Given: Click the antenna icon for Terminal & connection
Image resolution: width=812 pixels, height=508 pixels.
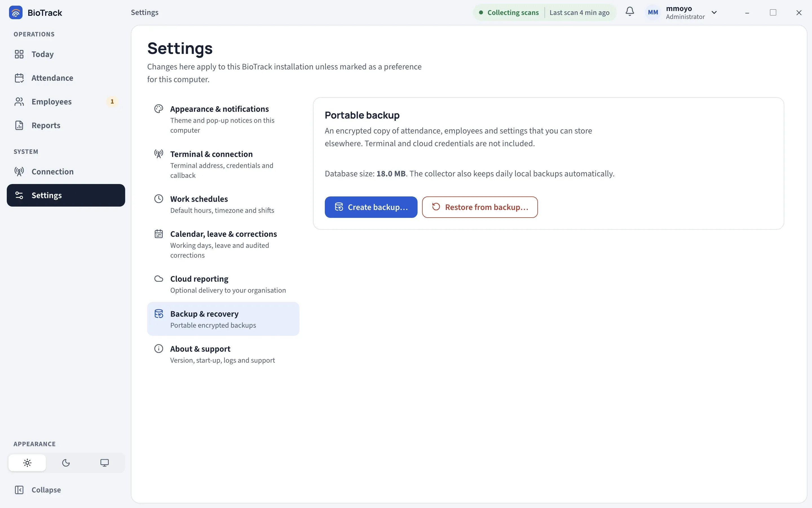Looking at the screenshot, I should 159,154.
